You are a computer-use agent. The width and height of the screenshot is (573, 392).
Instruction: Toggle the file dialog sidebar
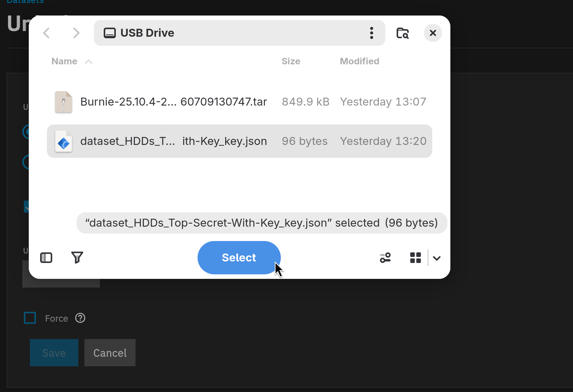[46, 258]
